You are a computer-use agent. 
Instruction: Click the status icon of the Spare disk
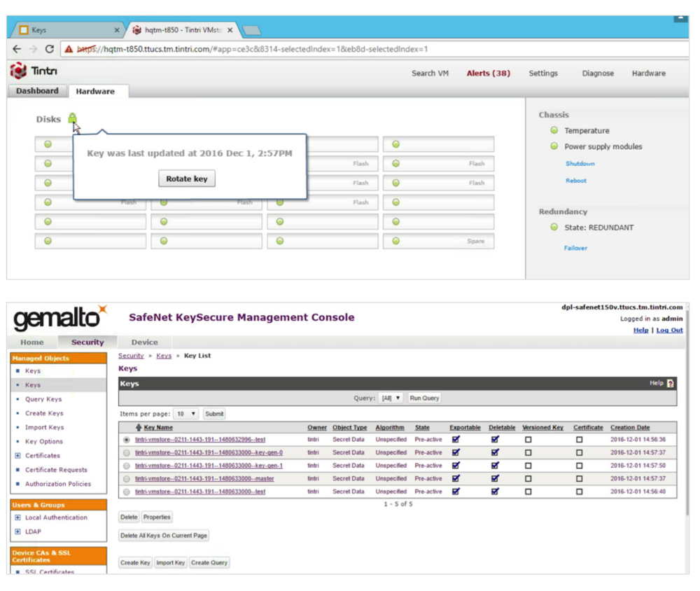(x=395, y=241)
